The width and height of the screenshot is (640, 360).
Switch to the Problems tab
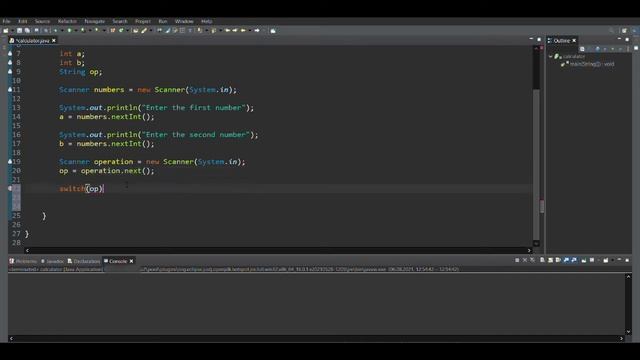[23, 261]
